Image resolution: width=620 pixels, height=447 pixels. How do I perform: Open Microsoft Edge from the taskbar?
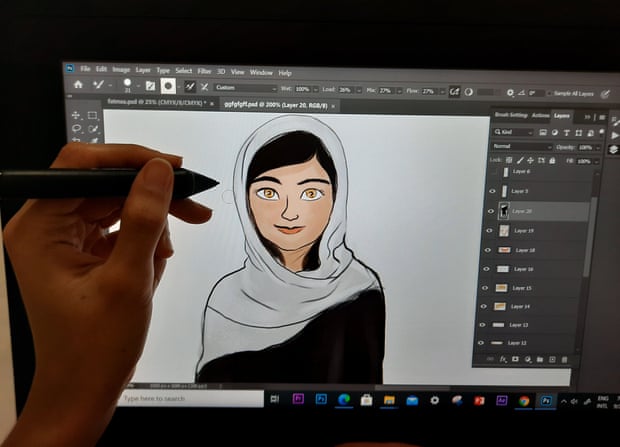(344, 399)
